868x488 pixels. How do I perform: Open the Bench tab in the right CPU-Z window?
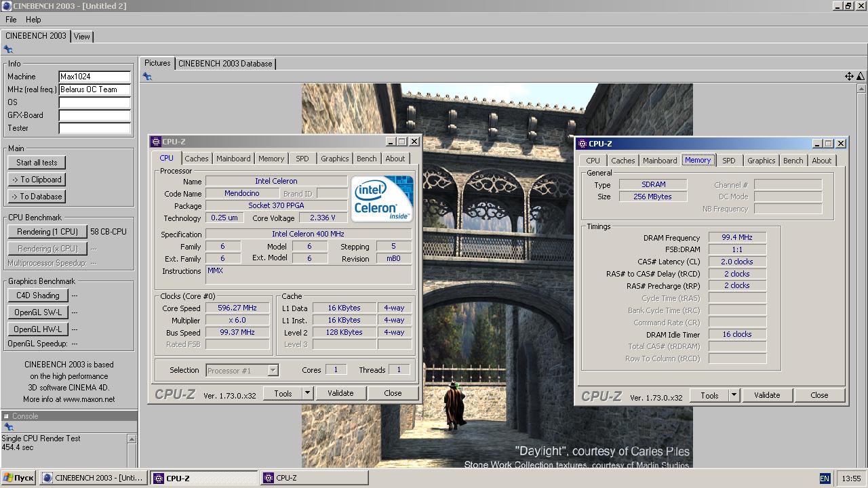pyautogui.click(x=793, y=161)
